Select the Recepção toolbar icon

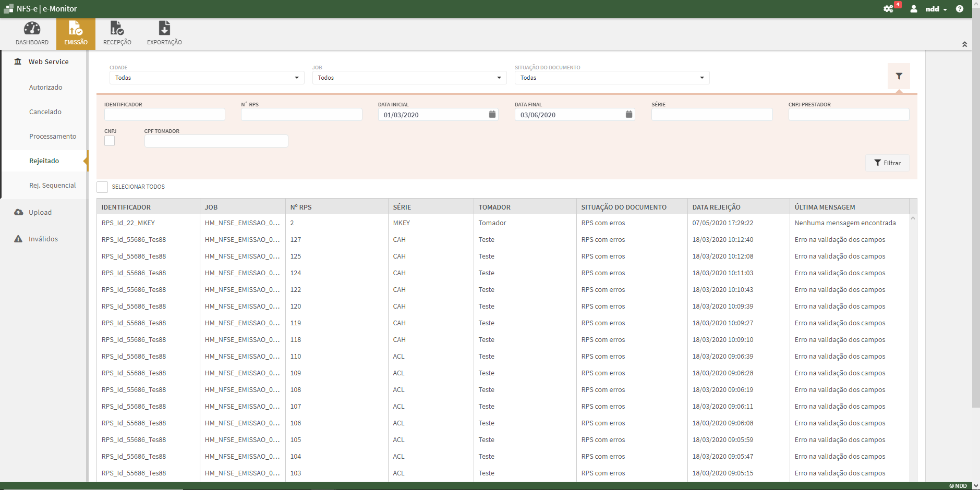click(x=117, y=32)
